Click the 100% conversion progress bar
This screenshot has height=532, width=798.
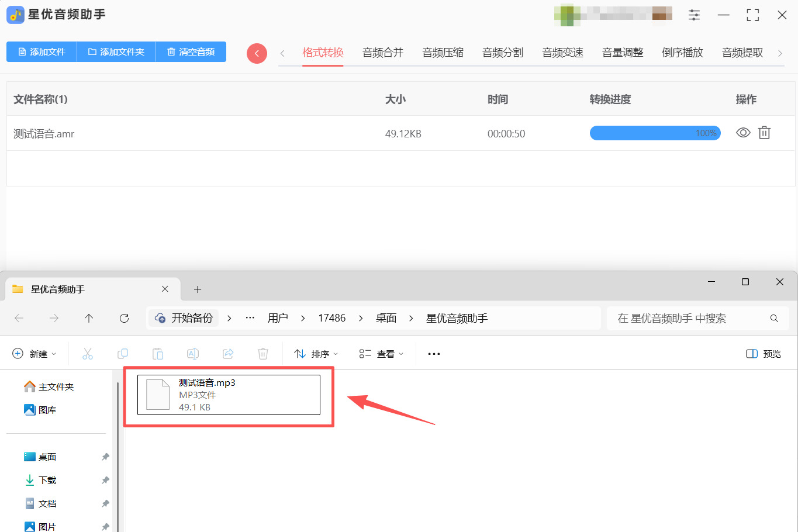coord(655,133)
